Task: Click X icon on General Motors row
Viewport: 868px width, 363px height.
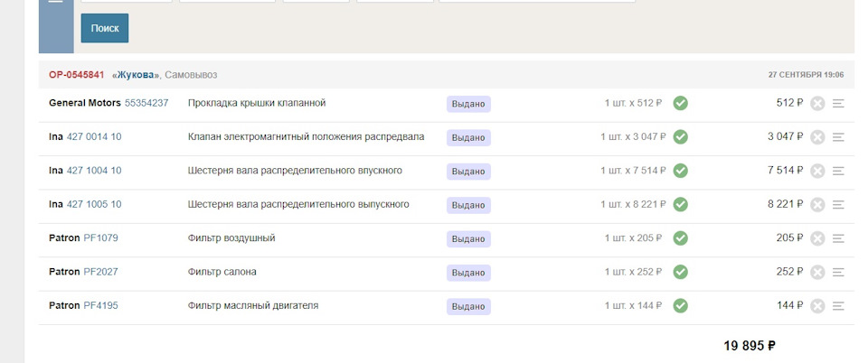Action: (x=817, y=103)
